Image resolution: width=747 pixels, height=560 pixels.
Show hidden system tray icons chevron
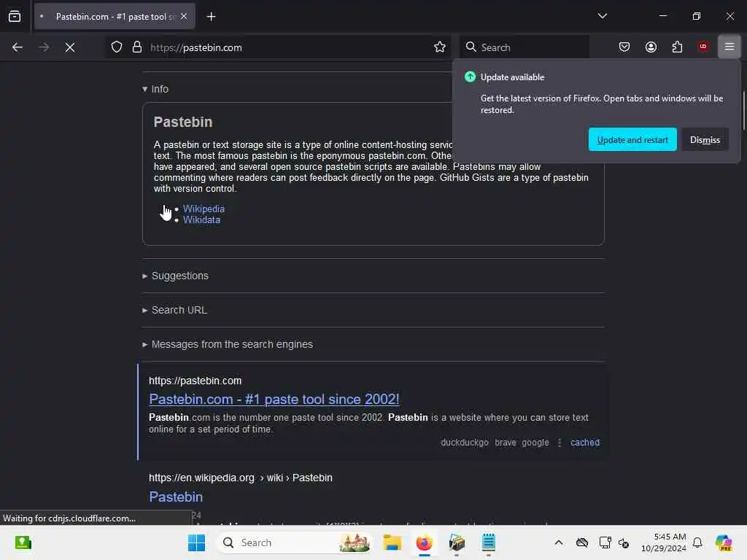coord(558,542)
